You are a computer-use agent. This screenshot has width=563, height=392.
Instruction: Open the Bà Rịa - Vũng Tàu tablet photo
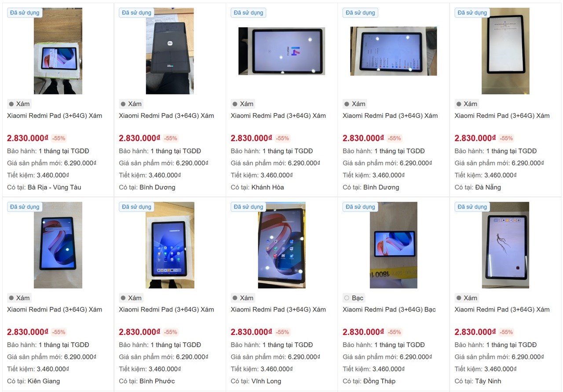click(58, 51)
